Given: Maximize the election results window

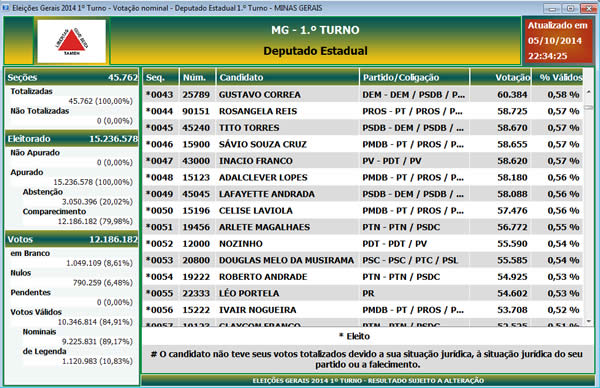Looking at the screenshot, I should point(570,8).
